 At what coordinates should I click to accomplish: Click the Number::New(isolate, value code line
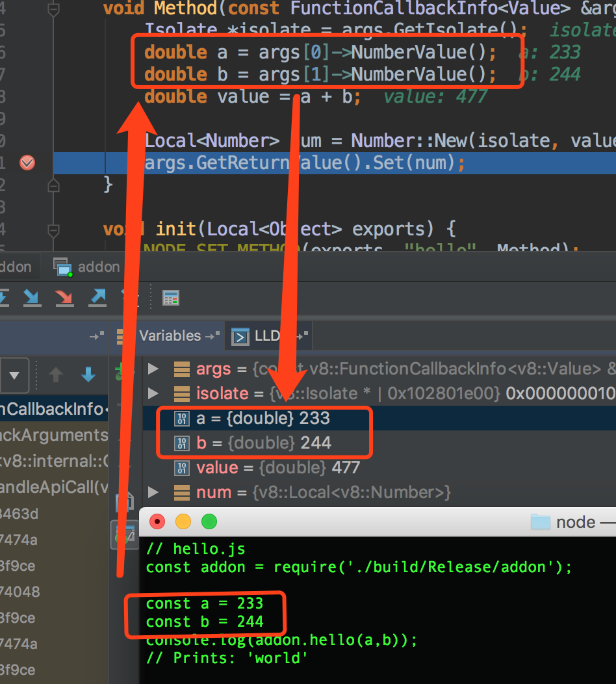click(379, 140)
